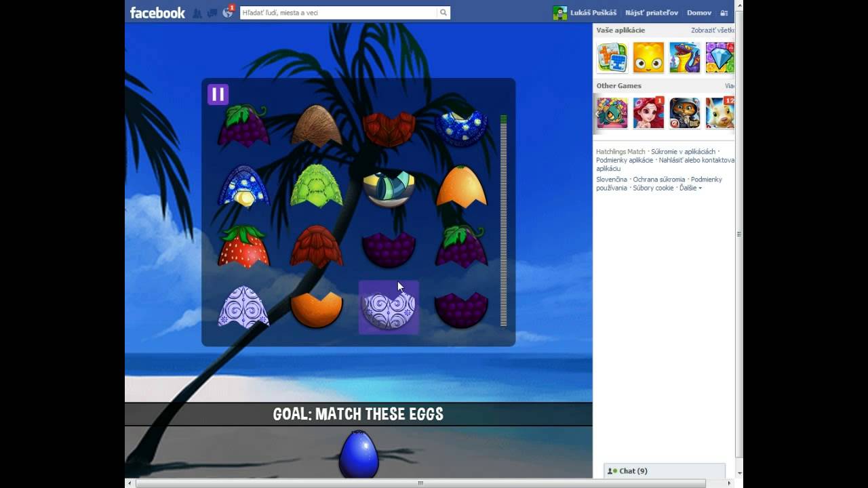Open the wizard cat game thumbnail
Screen dimensions: 868x488
coord(684,113)
